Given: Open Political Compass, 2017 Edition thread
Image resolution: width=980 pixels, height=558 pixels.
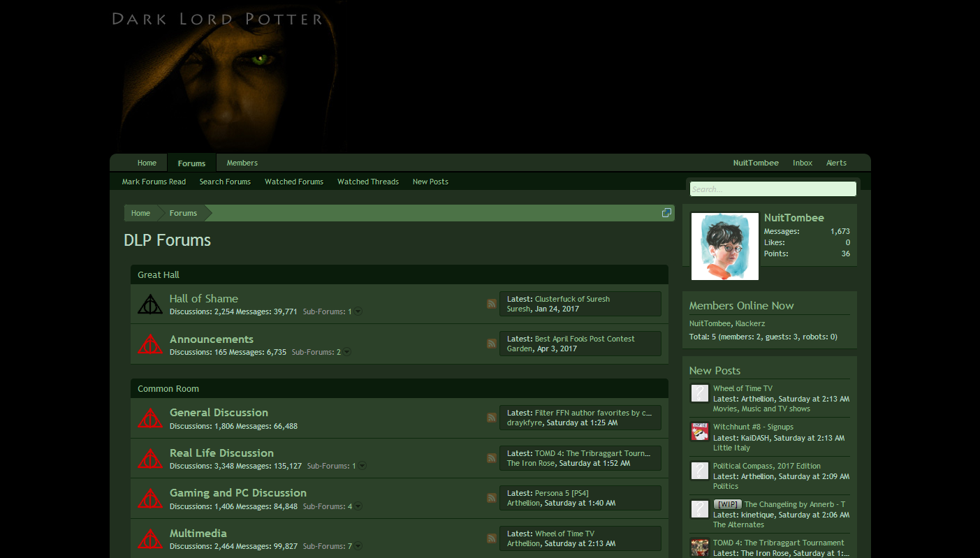Looking at the screenshot, I should tap(767, 466).
